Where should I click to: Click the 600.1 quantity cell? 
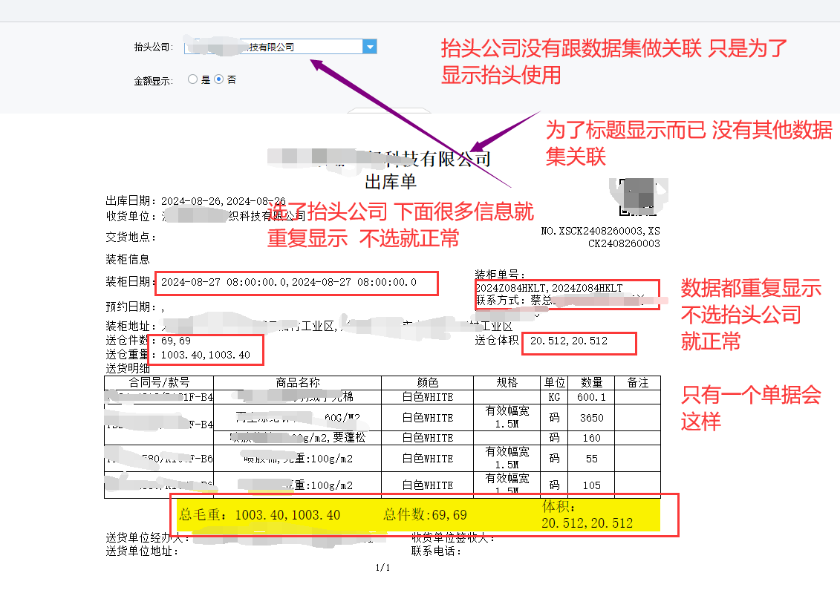click(591, 398)
